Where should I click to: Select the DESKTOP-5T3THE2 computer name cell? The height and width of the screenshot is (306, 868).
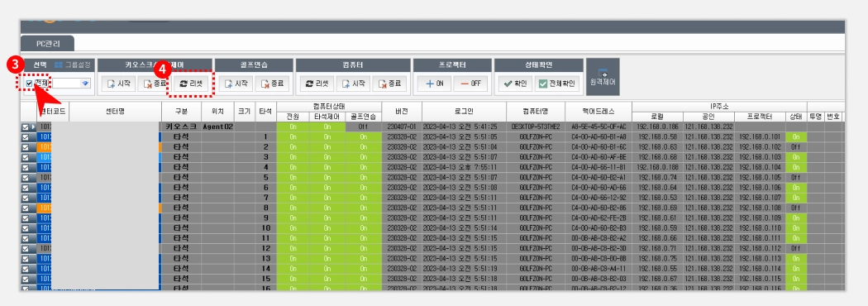coord(536,127)
